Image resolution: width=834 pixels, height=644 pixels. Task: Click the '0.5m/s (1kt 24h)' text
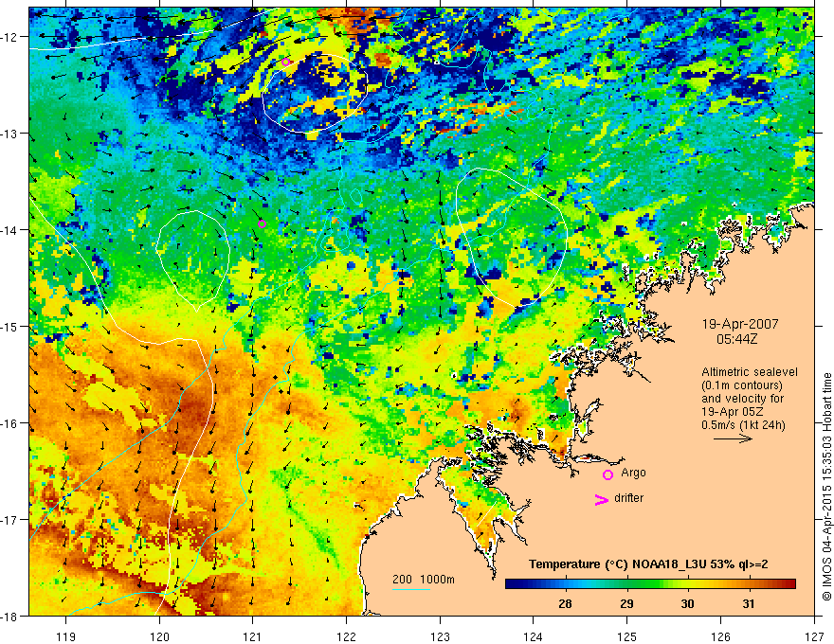coord(743,425)
